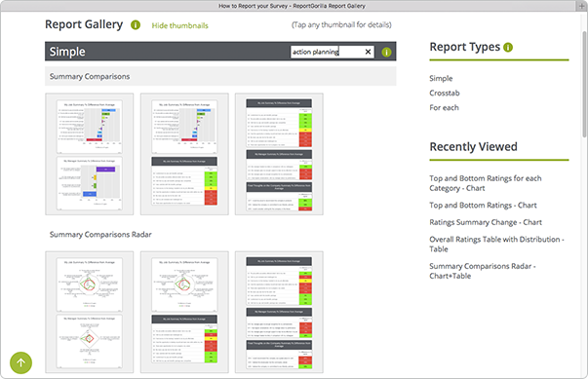Select the Simple report type
The width and height of the screenshot is (588, 379).
pyautogui.click(x=441, y=78)
